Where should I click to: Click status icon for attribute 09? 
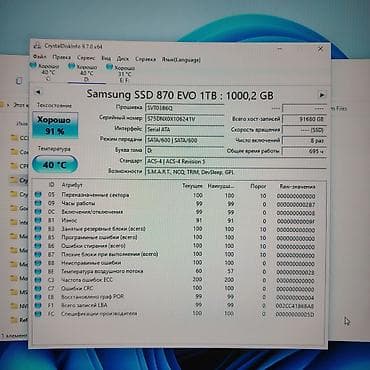coord(38,203)
